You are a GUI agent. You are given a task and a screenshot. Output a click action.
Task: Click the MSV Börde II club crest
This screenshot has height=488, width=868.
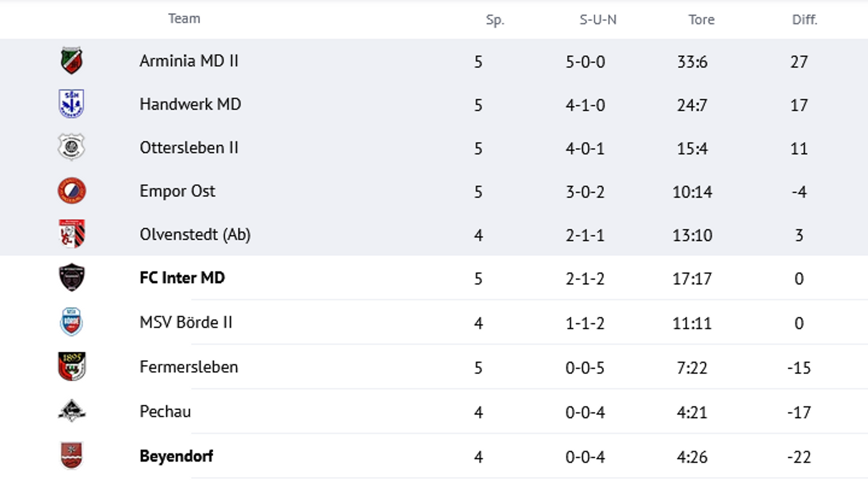[x=72, y=322]
